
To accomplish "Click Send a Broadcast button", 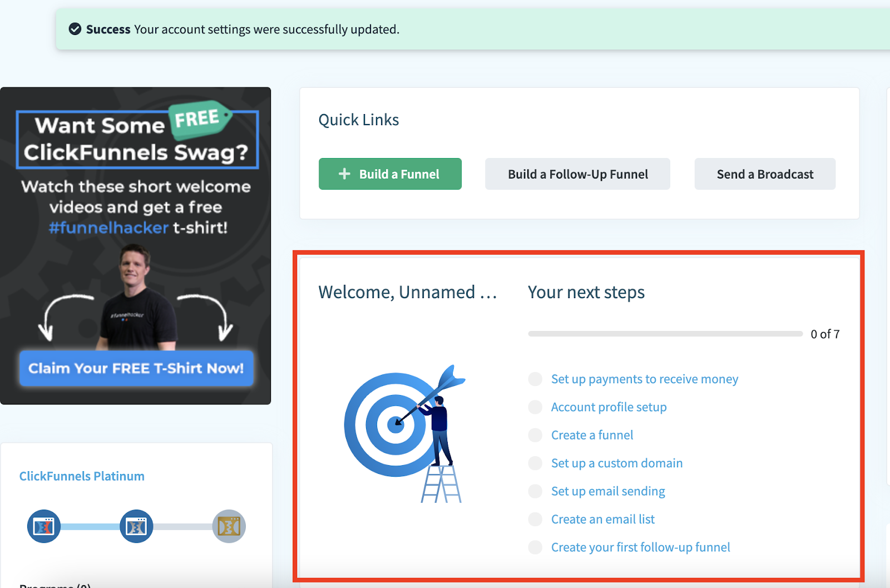I will (x=765, y=174).
